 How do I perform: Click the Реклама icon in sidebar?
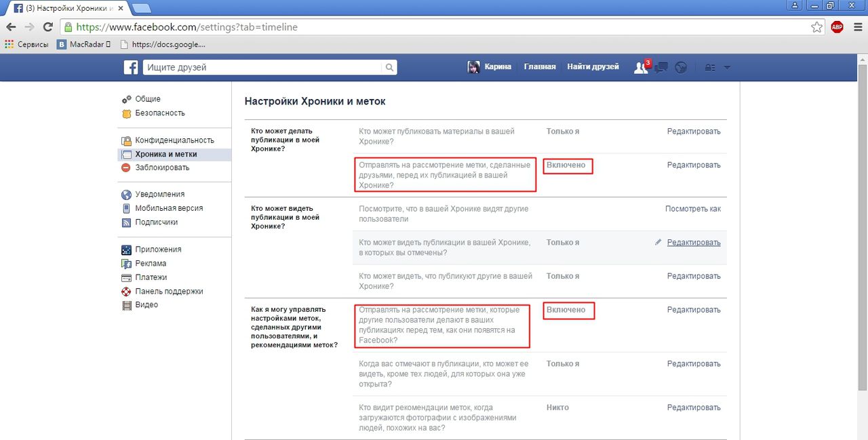click(126, 264)
